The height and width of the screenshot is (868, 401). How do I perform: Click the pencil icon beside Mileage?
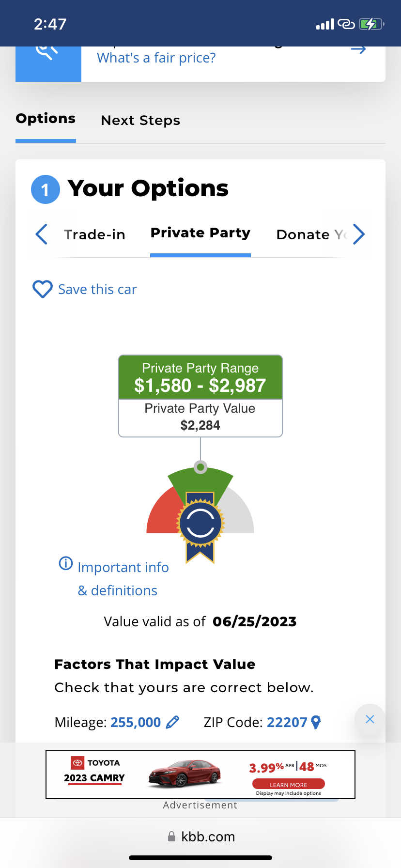pyautogui.click(x=172, y=722)
